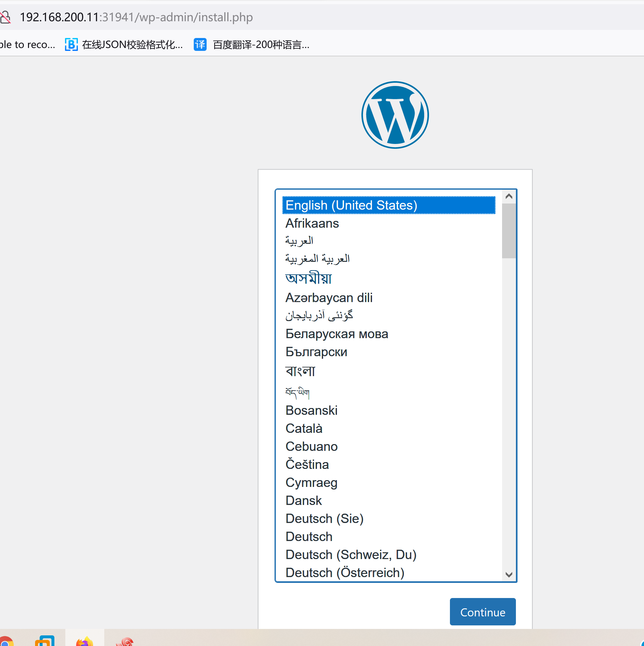Image resolution: width=644 pixels, height=646 pixels.
Task: Select العربية المغربية language option
Action: 389,259
